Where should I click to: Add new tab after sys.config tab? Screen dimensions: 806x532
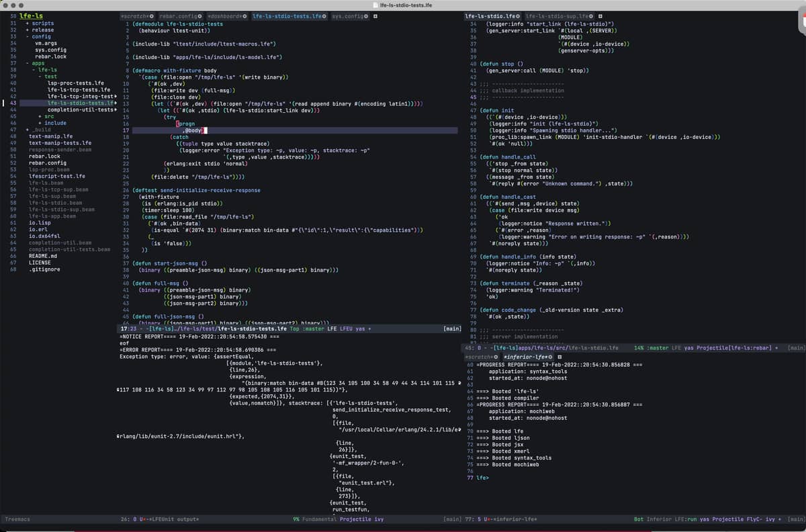click(x=375, y=15)
